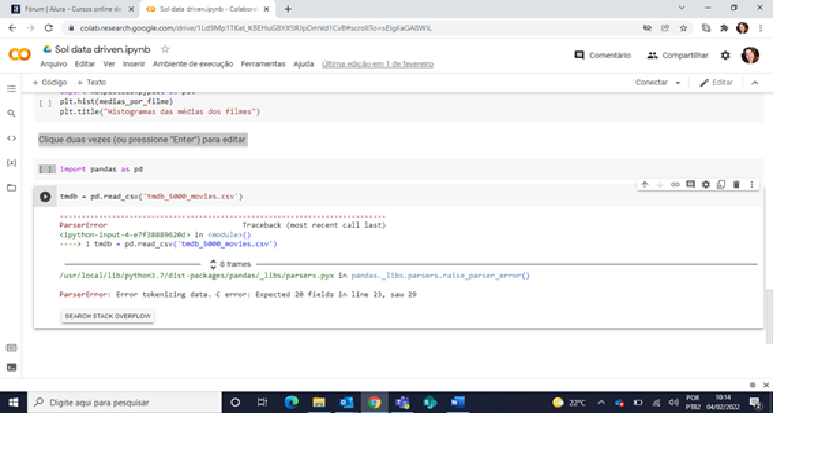This screenshot has width=819, height=460.
Task: Open the variables inspector panel
Action: [x=11, y=163]
